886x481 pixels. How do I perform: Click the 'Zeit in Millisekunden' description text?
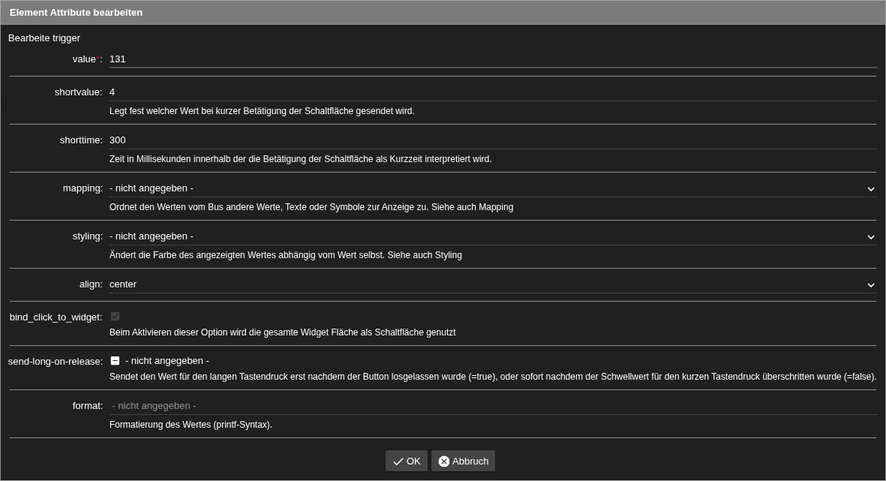[x=300, y=159]
